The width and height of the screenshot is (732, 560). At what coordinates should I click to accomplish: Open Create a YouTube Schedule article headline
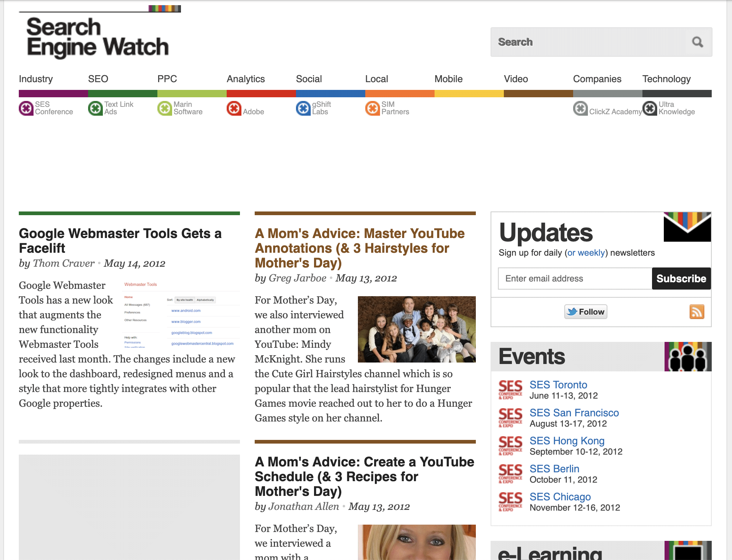pyautogui.click(x=365, y=477)
